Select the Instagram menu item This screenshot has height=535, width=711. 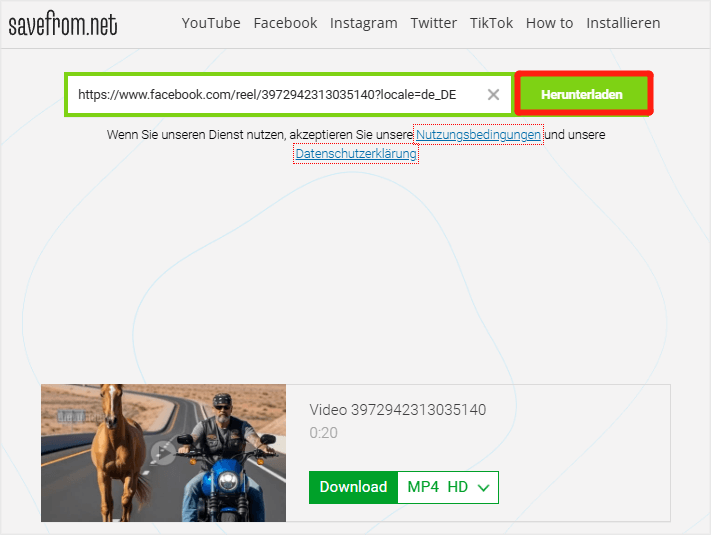364,23
